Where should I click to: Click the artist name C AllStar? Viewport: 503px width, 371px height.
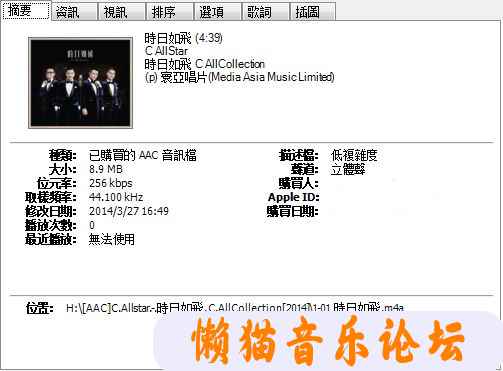166,51
